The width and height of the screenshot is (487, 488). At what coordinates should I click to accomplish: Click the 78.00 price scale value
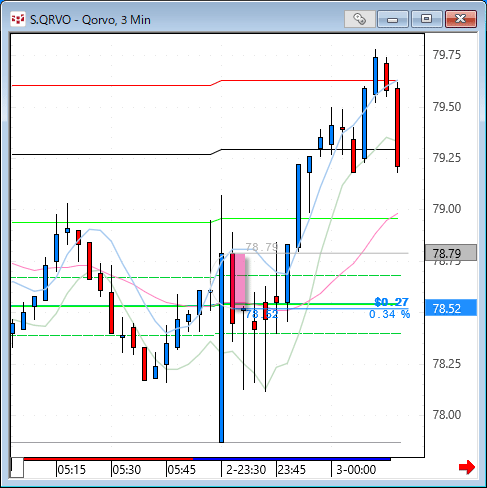tap(447, 415)
